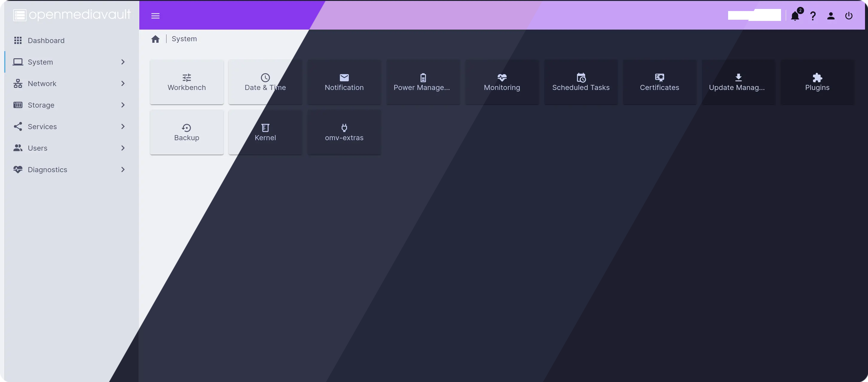Expand the Services menu chevron
The height and width of the screenshot is (382, 868).
point(123,127)
